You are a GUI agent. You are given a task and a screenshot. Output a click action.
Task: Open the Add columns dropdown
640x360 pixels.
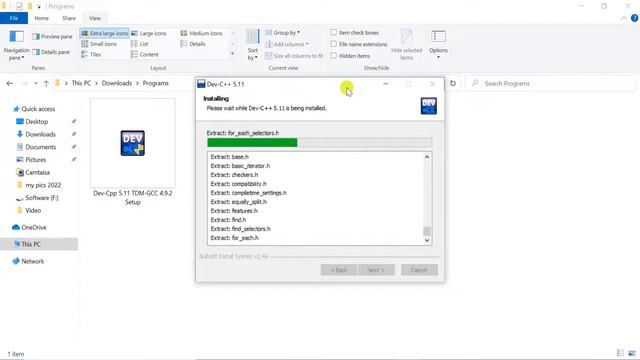pyautogui.click(x=287, y=44)
